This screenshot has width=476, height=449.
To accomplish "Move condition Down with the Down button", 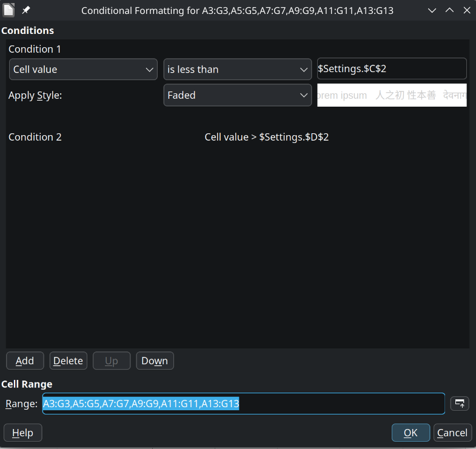I will [x=155, y=361].
